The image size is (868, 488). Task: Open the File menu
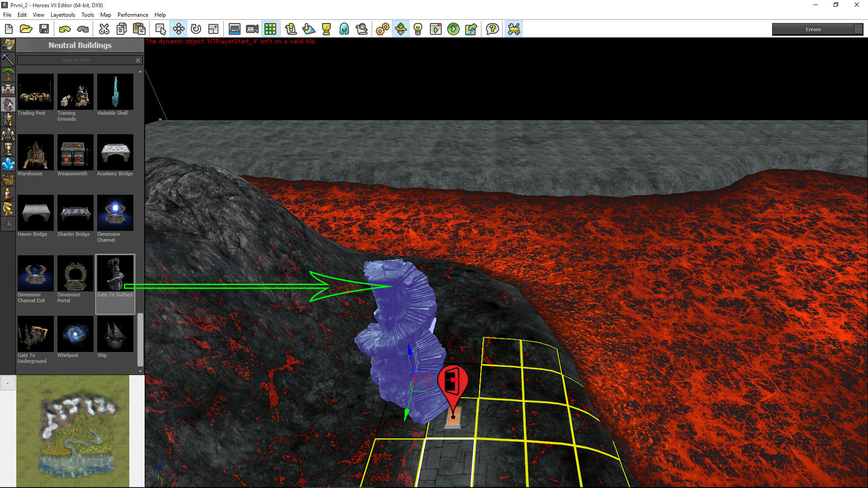click(x=7, y=15)
